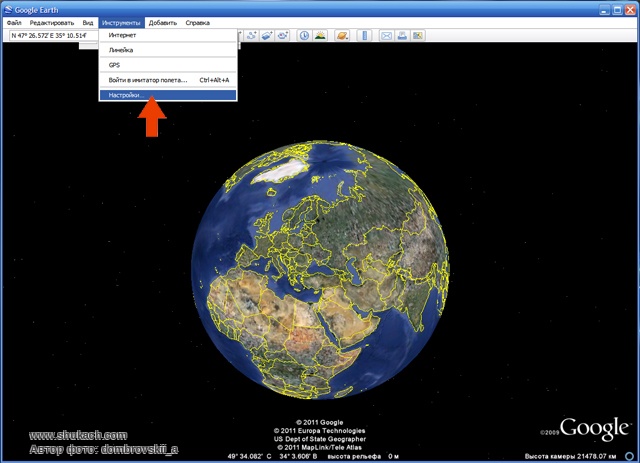640x463 pixels.
Task: Click the Google Earth title bar icon
Action: click(8, 9)
